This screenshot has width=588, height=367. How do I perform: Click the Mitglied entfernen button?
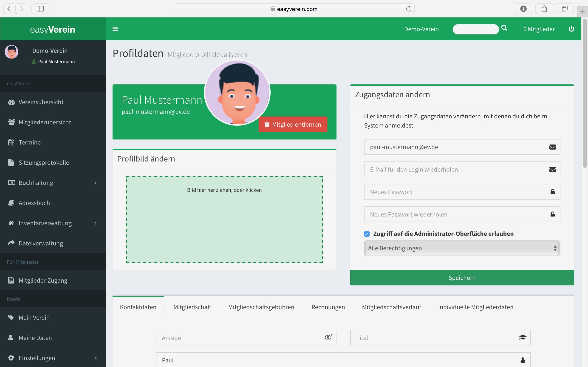coord(293,125)
